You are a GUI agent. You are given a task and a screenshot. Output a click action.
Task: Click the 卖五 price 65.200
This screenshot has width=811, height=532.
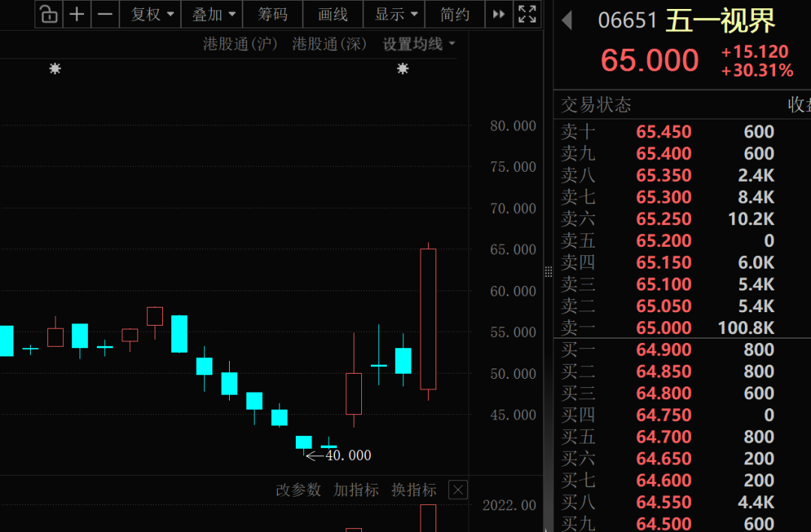coord(664,240)
